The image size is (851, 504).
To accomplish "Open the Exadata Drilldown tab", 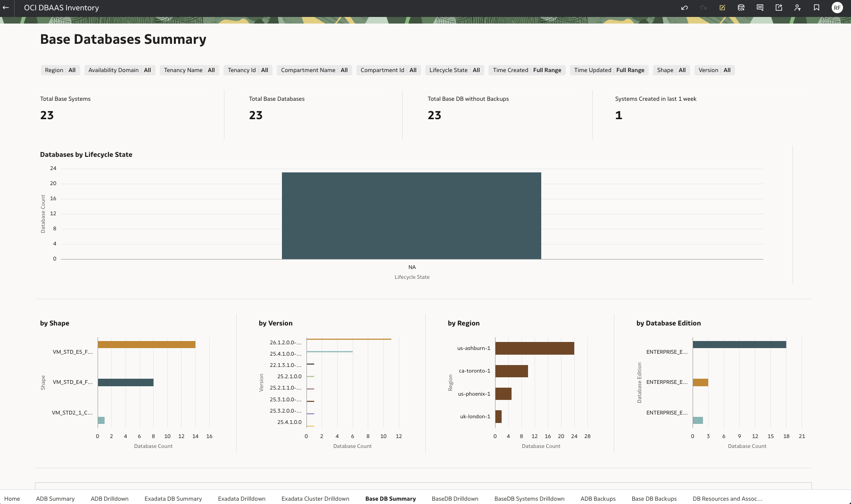I will 241,498.
